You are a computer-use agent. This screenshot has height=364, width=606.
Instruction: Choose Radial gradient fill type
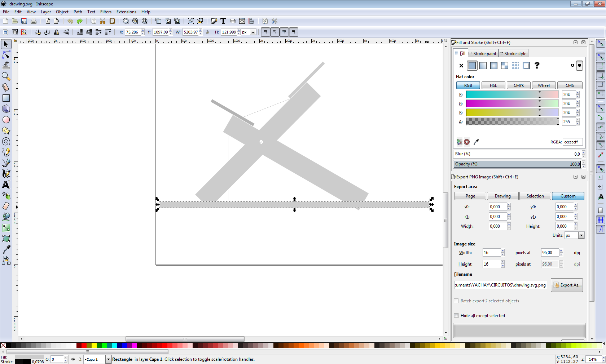494,66
